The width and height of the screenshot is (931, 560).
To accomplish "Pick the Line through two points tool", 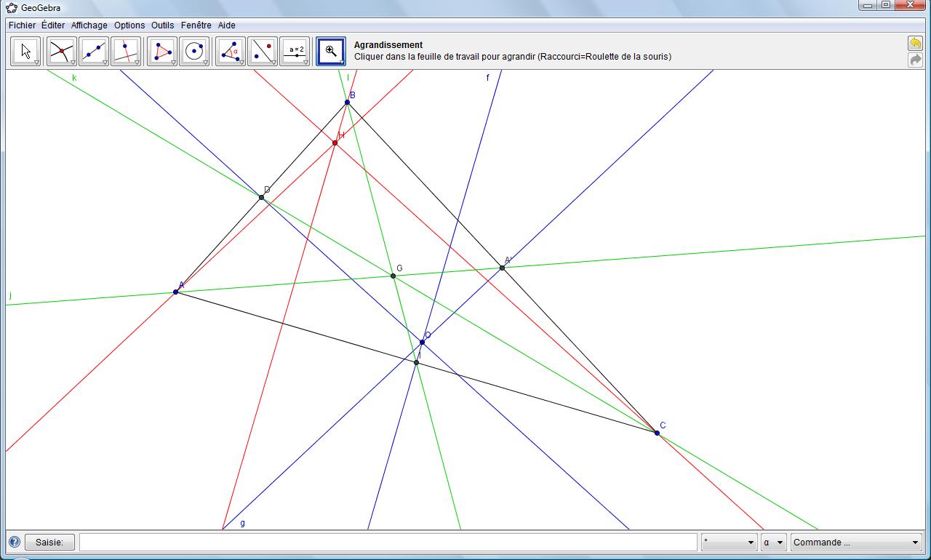I will (x=95, y=52).
